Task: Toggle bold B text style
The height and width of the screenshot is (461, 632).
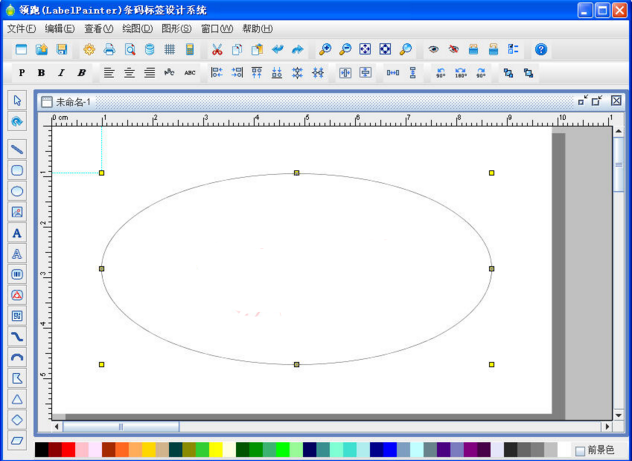Action: [41, 73]
